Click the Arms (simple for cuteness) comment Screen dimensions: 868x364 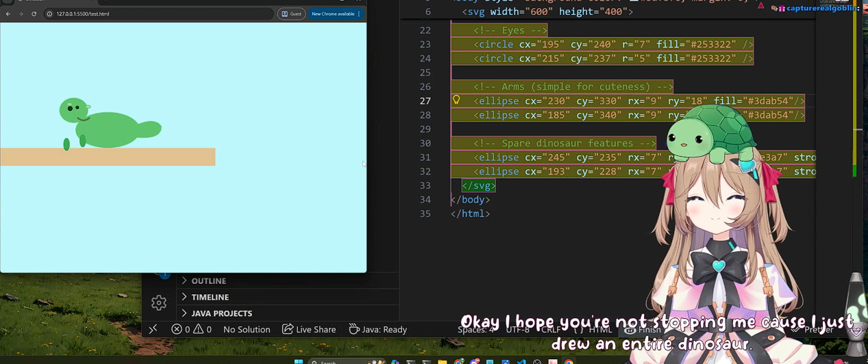[573, 87]
